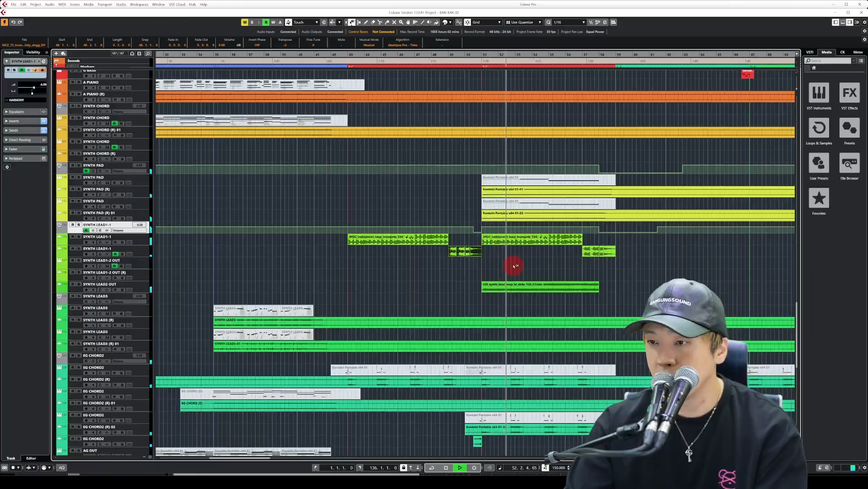This screenshot has width=868, height=489.
Task: Click the Record transport button
Action: [474, 468]
